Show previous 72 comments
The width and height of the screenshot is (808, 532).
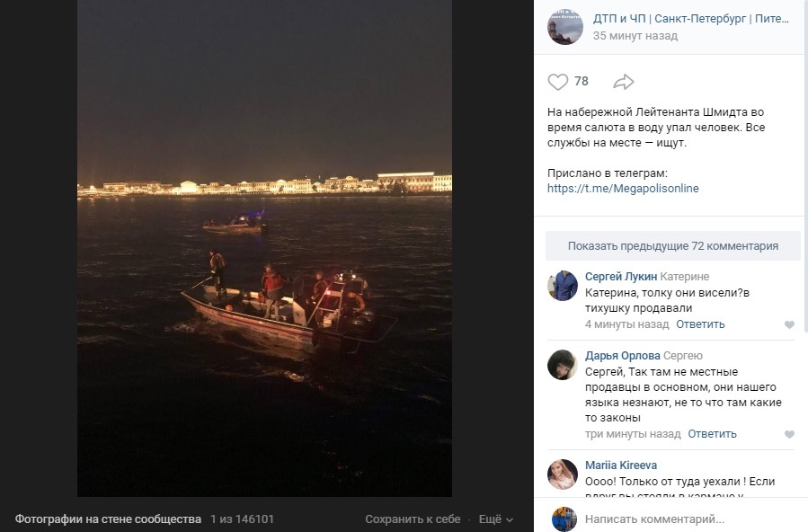coord(673,245)
